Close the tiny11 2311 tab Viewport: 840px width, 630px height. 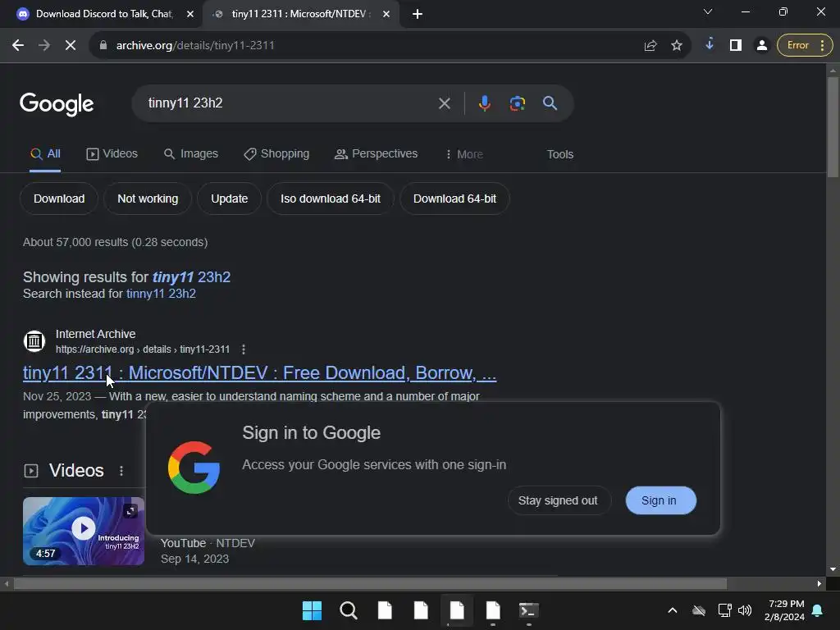coord(386,15)
